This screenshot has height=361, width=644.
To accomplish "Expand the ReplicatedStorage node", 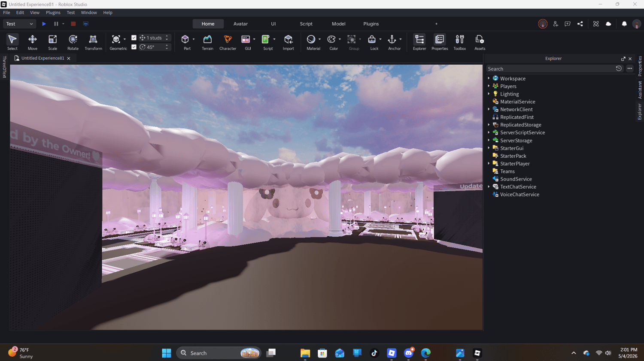I will 489,125.
